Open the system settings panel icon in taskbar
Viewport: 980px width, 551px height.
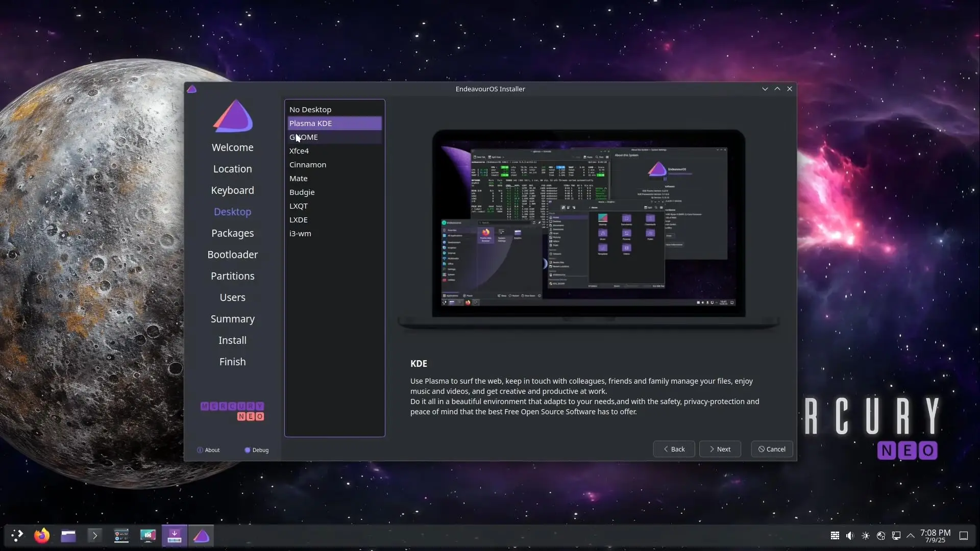pyautogui.click(x=121, y=536)
